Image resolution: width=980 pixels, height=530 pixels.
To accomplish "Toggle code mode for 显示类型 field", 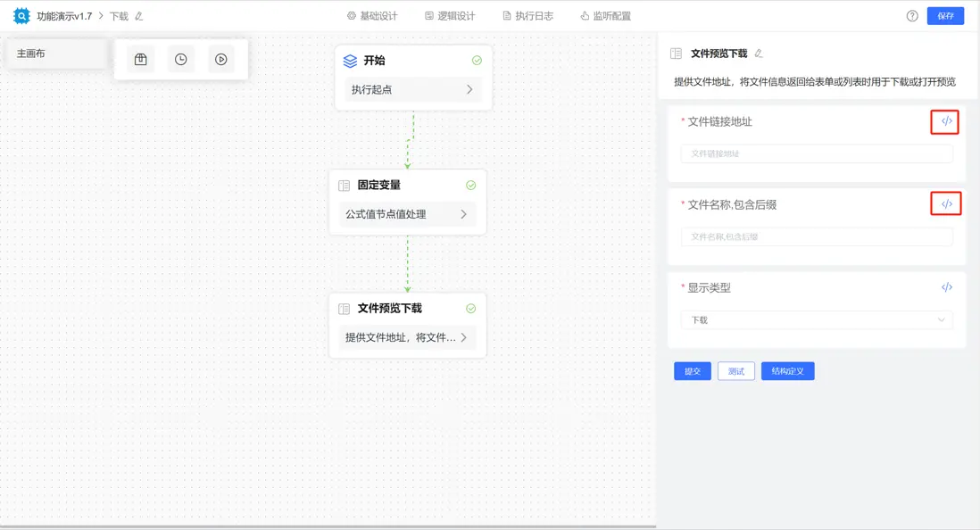I will coord(947,287).
